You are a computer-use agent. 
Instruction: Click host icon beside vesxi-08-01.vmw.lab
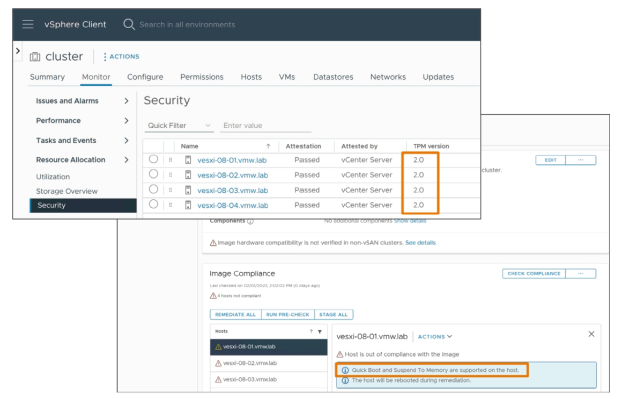pos(188,160)
